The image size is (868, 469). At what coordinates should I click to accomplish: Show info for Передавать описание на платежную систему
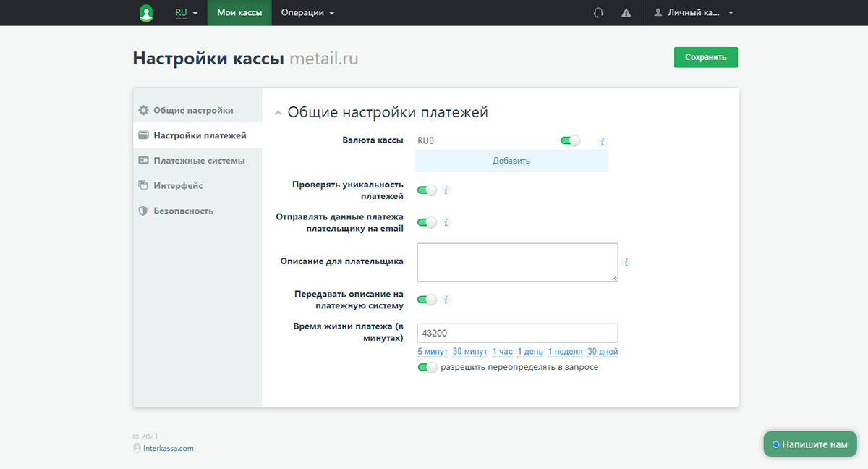446,300
